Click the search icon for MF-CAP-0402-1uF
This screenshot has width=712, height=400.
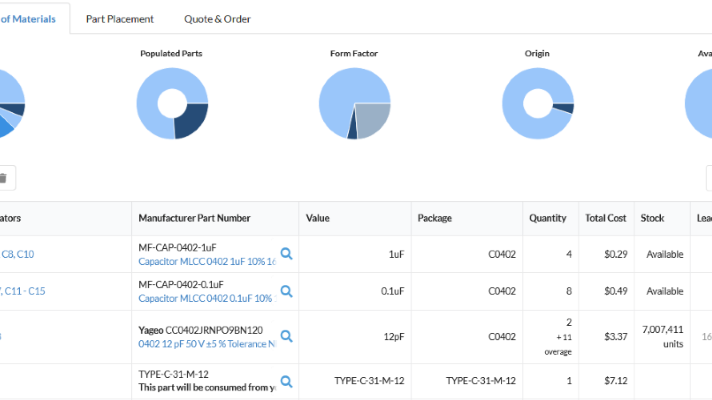(286, 254)
